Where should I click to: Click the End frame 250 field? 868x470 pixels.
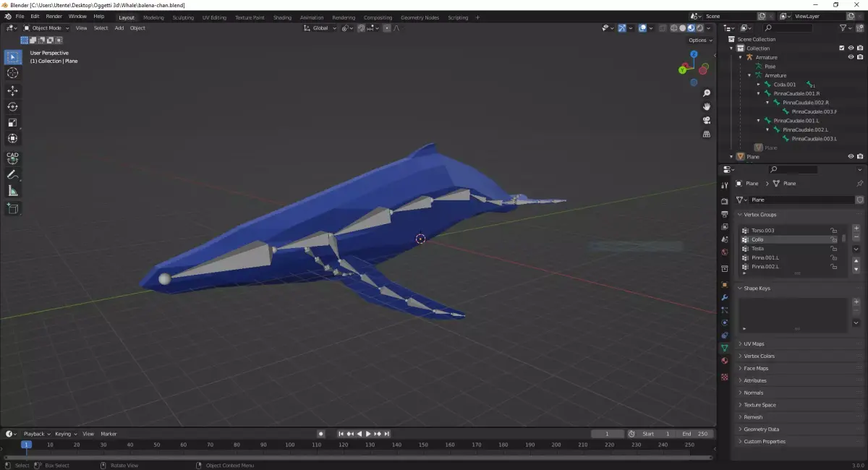coord(694,434)
